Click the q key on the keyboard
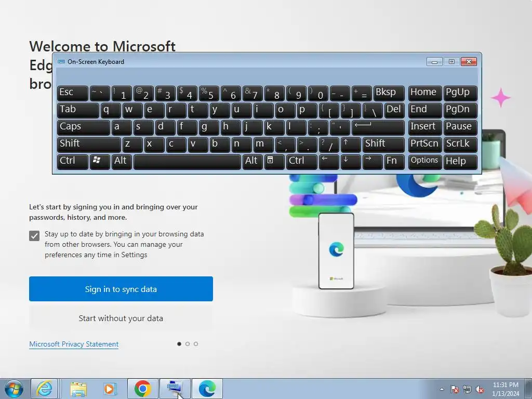 point(111,110)
